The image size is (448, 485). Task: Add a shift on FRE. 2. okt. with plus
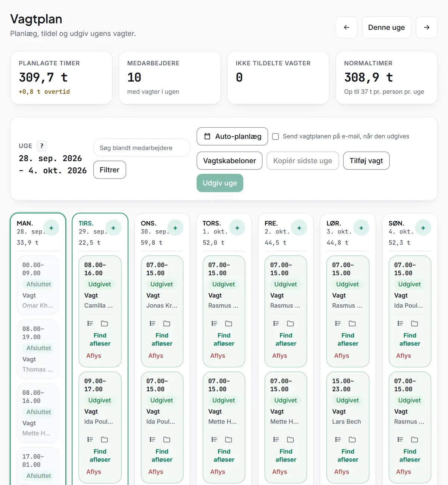tap(299, 228)
